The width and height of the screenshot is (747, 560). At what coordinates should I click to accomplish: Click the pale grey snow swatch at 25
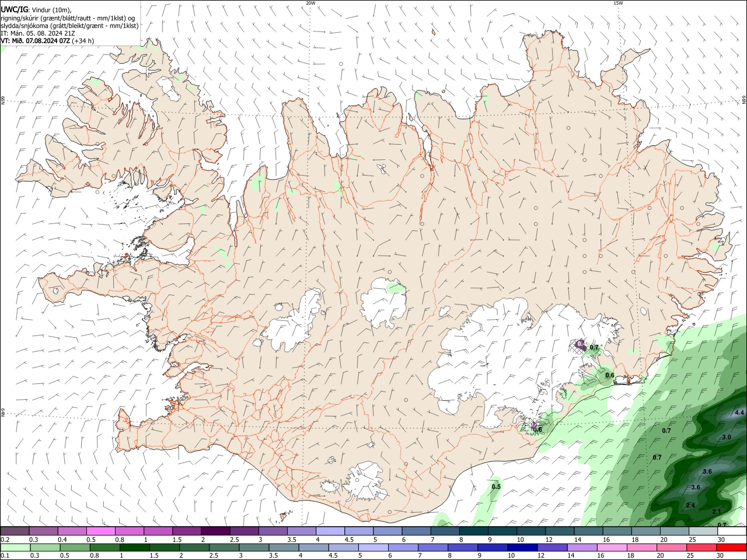pyautogui.click(x=703, y=531)
